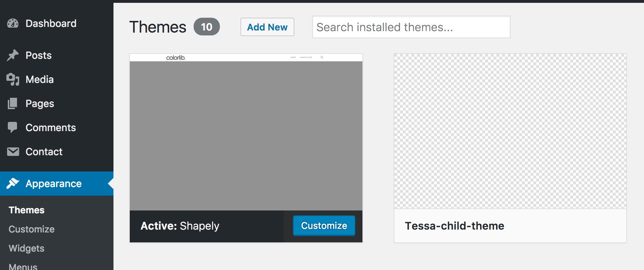Open the Menus submenu link
644x270 pixels.
pyautogui.click(x=23, y=266)
